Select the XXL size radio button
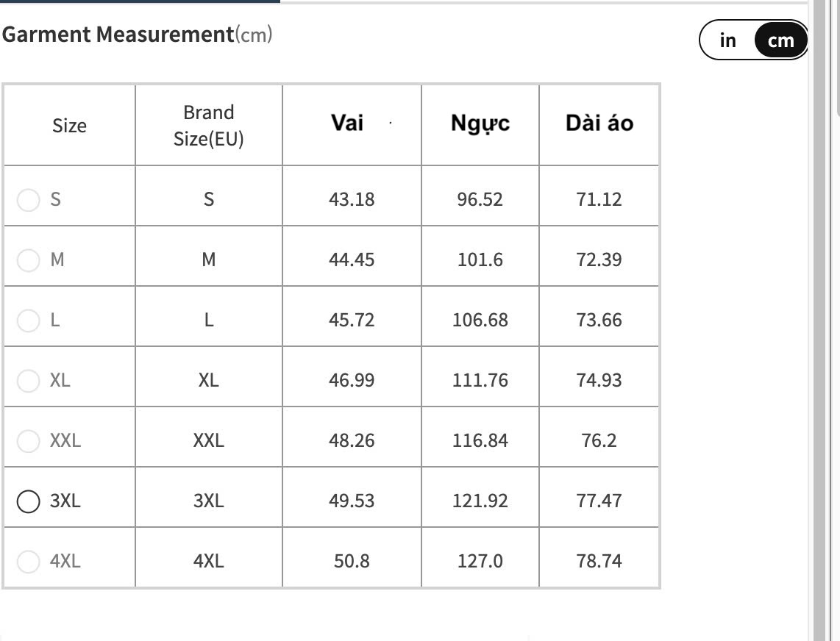Screen dimensions: 840x641 coord(28,440)
